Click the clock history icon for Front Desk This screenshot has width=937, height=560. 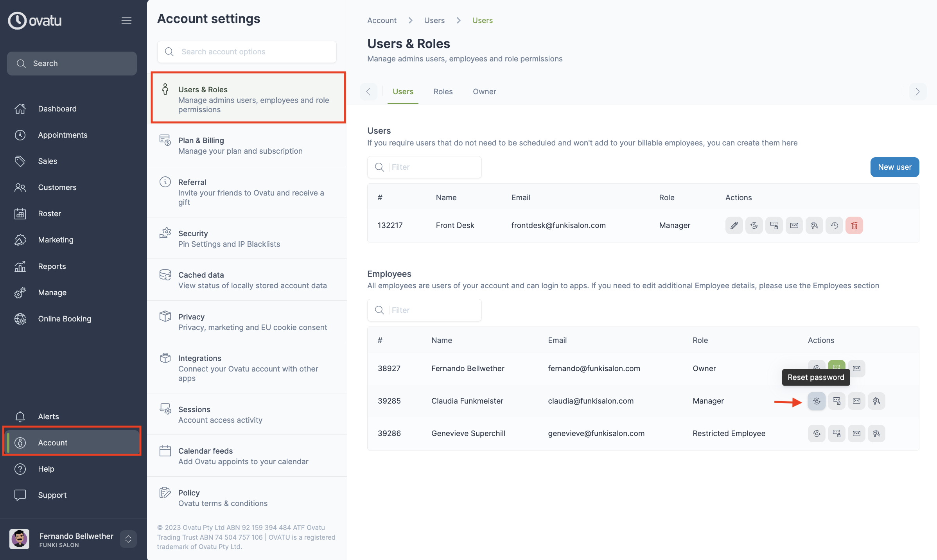tap(834, 225)
